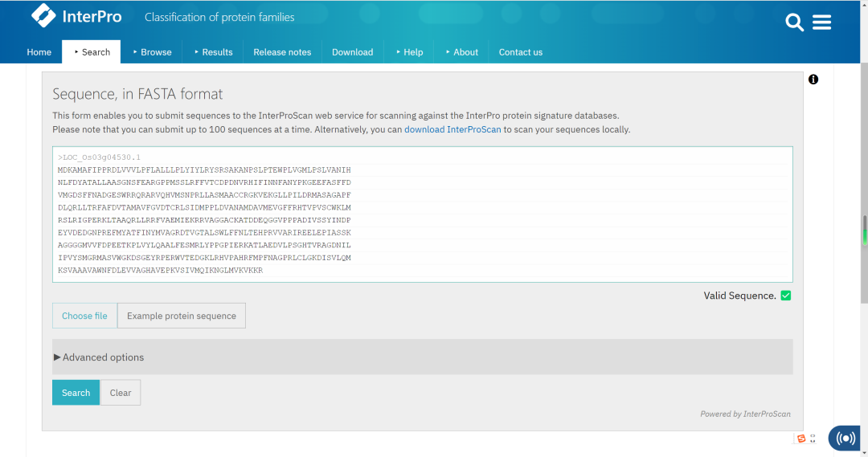
Task: Open the Release notes page
Action: [282, 52]
